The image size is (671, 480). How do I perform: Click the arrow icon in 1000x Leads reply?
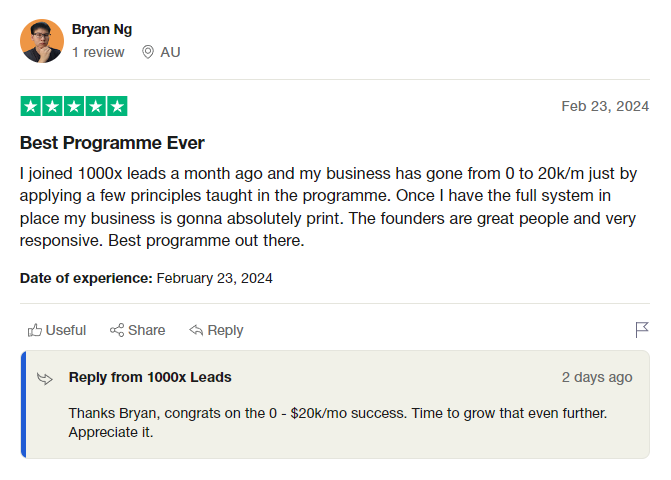pyautogui.click(x=45, y=378)
